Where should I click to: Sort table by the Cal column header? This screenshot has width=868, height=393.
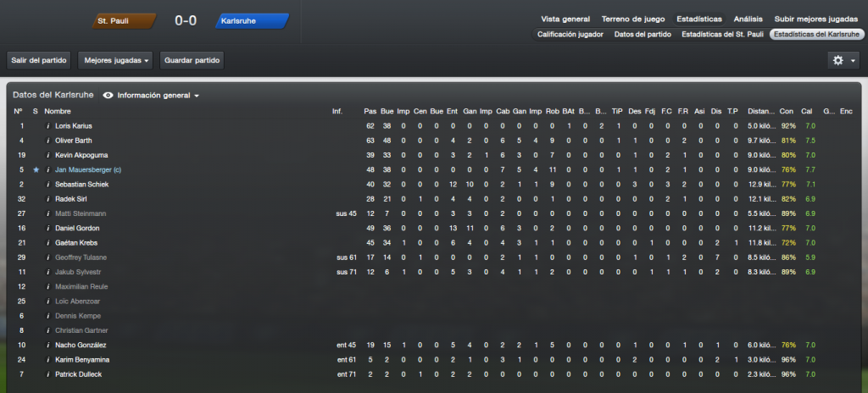pos(807,111)
